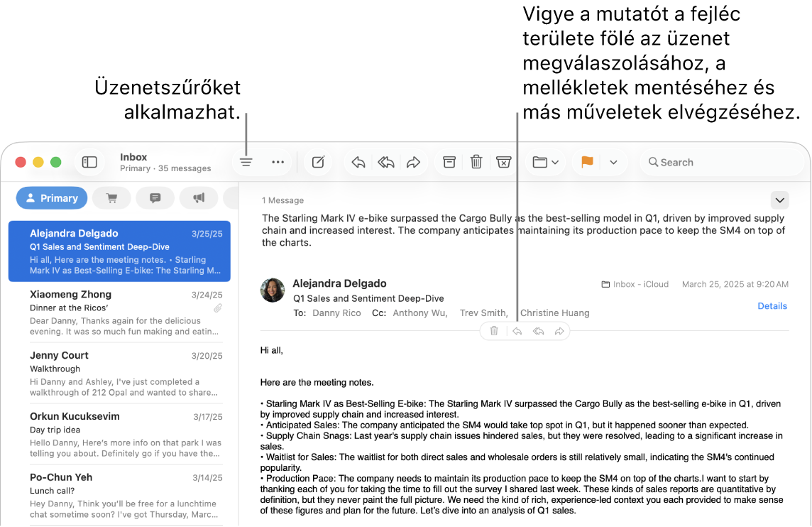
Task: Hide the mailbox sidebar
Action: pos(89,162)
